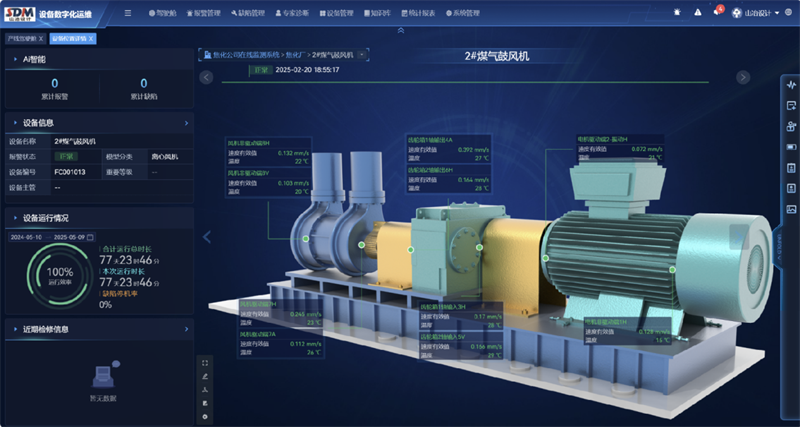
Task: Expand the 设备信息 panel arrow
Action: tap(186, 123)
